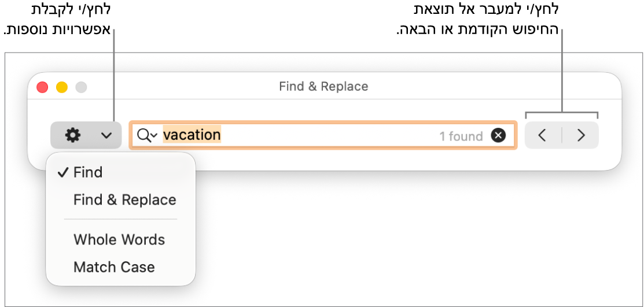Enable the Whole Words option
The width and height of the screenshot is (644, 307).
[x=119, y=239]
